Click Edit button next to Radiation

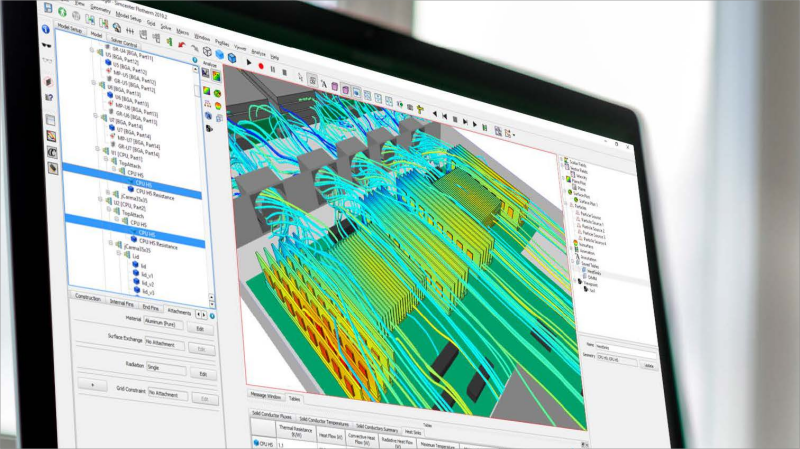203,374
